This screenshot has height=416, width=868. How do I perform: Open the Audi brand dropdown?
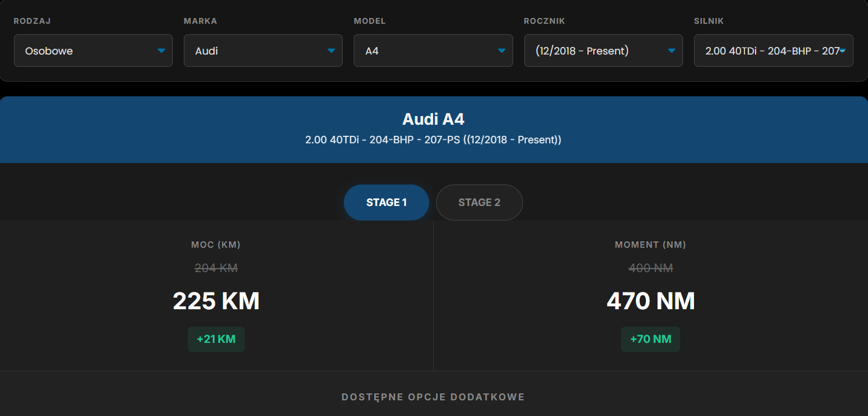[263, 50]
